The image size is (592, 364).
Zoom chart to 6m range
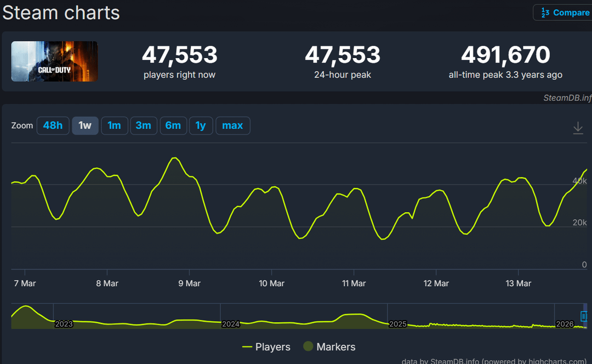(173, 126)
